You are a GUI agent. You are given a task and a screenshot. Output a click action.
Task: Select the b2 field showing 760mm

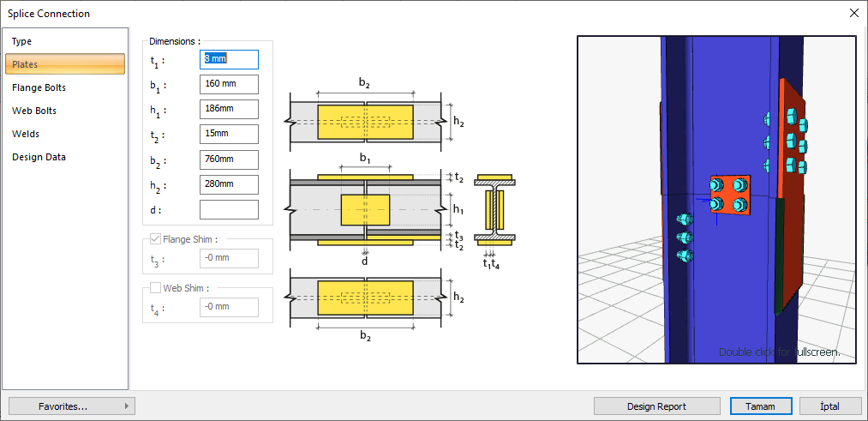(x=229, y=159)
